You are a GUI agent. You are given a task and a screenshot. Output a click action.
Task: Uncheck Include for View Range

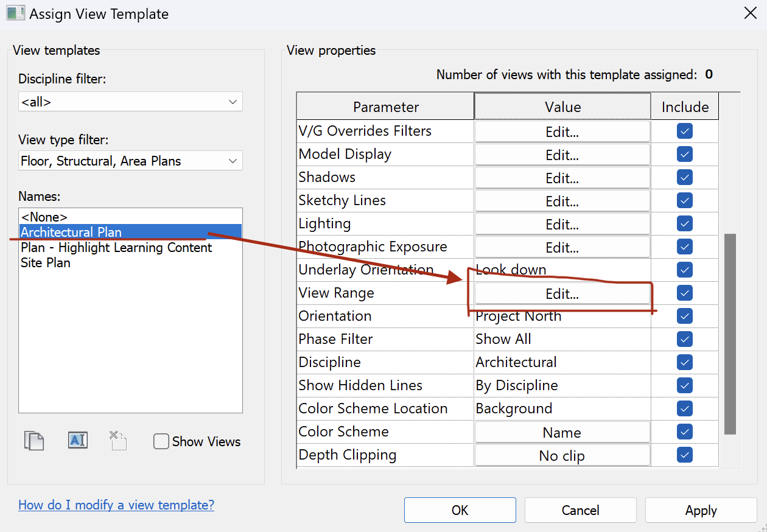click(685, 293)
